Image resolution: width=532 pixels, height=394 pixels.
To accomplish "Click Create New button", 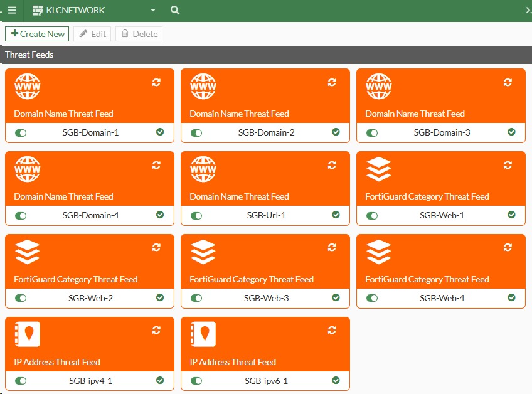I will 37,34.
